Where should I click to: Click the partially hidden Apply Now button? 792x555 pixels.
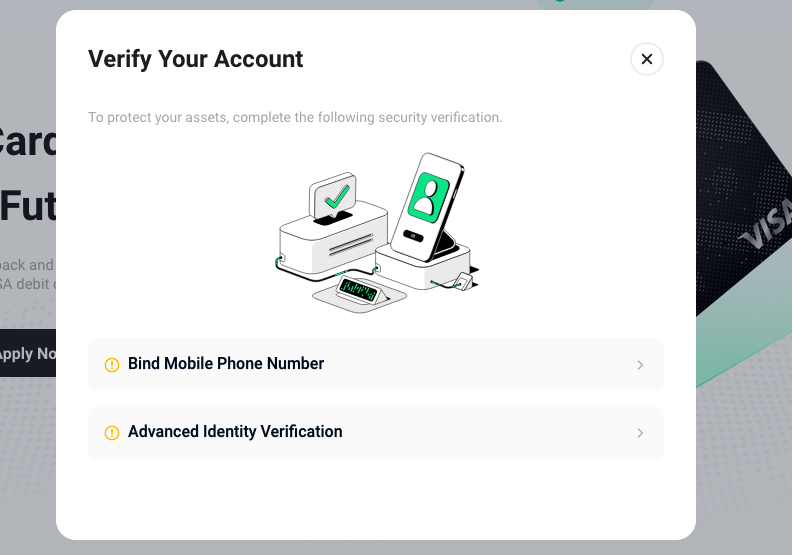tap(28, 353)
